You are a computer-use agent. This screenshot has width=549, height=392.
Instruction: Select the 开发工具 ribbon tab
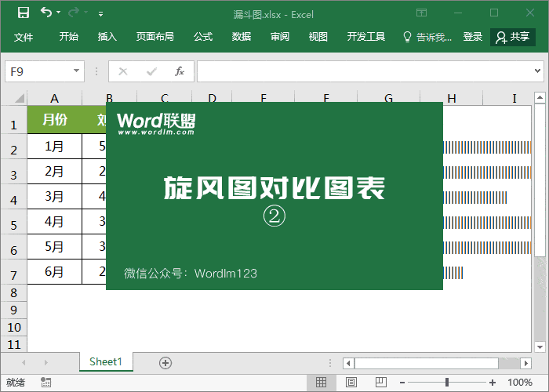point(366,37)
